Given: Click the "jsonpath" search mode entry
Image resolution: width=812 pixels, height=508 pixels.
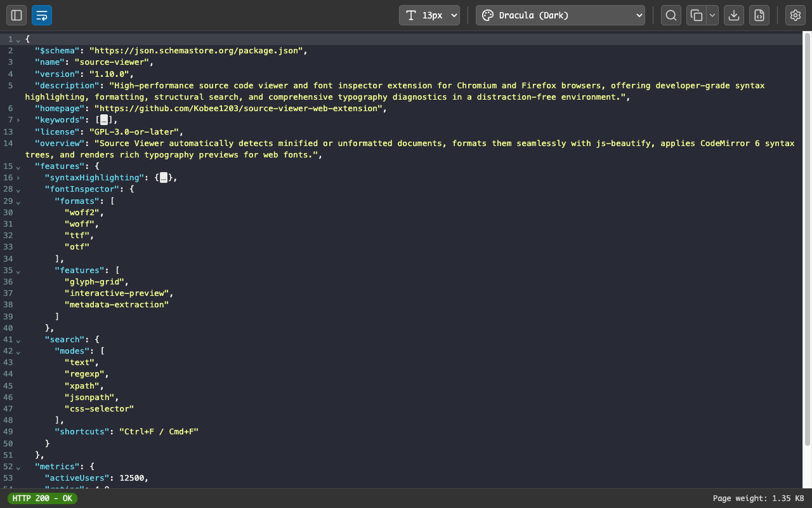Looking at the screenshot, I should [x=89, y=397].
